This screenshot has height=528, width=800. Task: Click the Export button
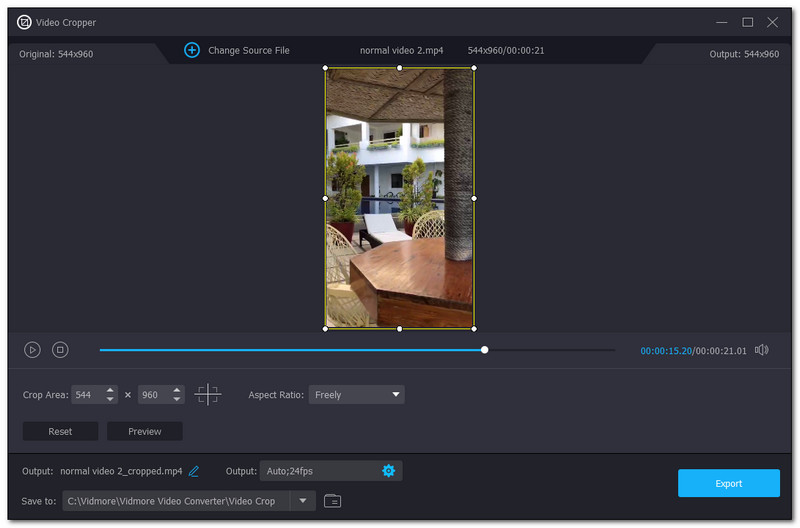tap(729, 483)
